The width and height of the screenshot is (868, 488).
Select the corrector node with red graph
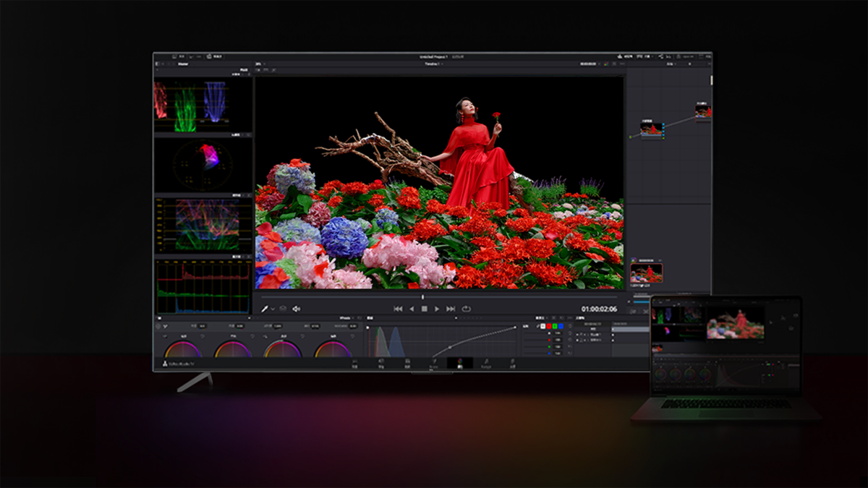pos(652,129)
